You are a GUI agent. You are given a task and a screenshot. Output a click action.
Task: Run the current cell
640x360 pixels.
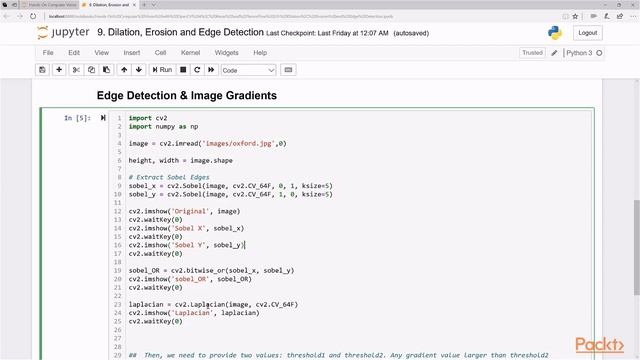coord(162,70)
